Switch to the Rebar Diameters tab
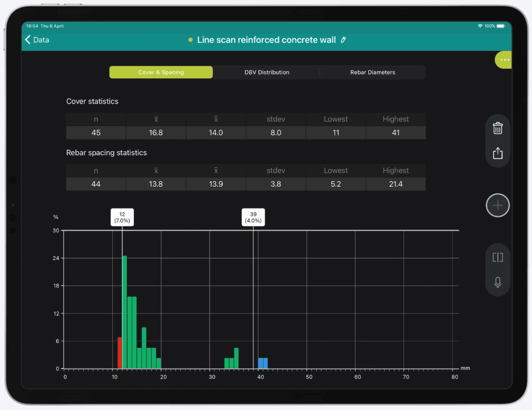The height and width of the screenshot is (410, 532). click(x=372, y=72)
